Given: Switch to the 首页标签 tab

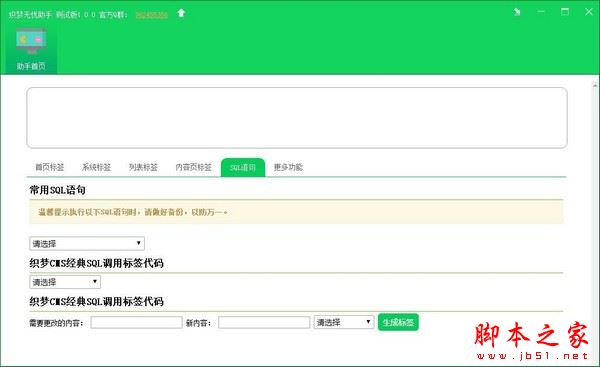Looking at the screenshot, I should click(50, 167).
